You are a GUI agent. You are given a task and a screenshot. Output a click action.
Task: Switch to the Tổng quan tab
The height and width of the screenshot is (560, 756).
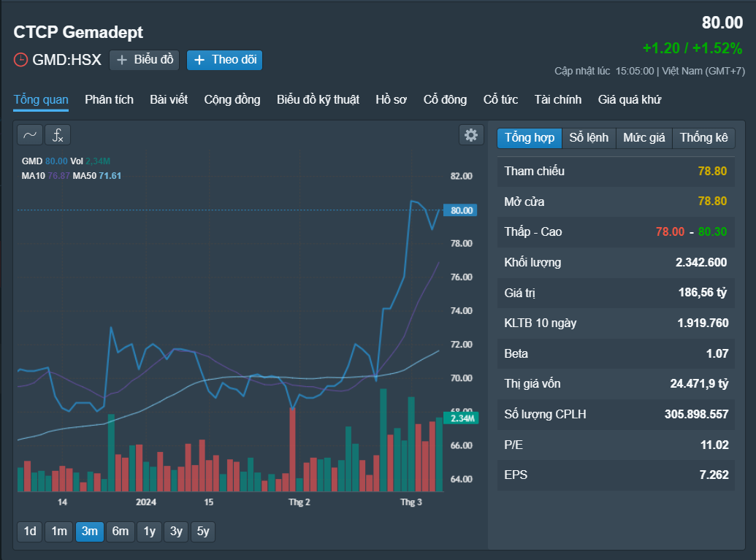(x=41, y=100)
